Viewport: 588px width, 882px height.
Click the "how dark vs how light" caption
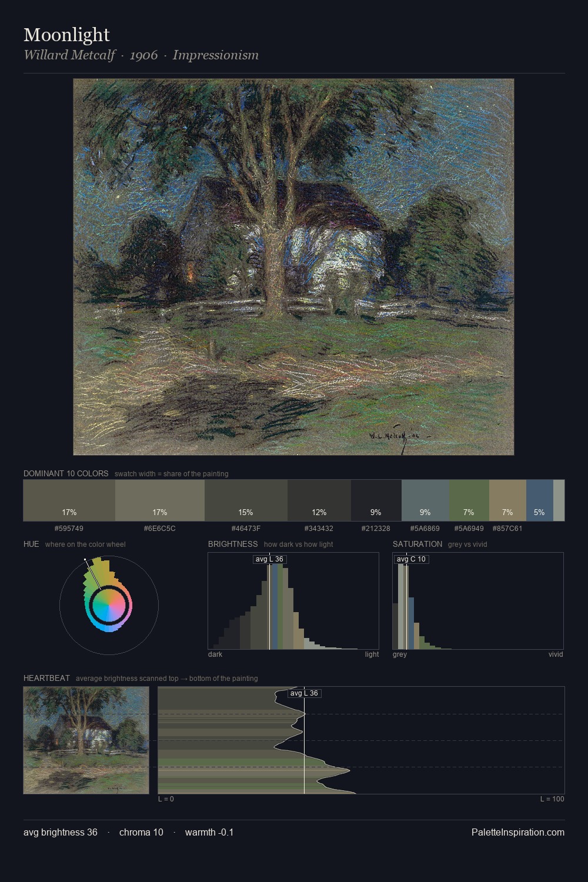tap(299, 544)
